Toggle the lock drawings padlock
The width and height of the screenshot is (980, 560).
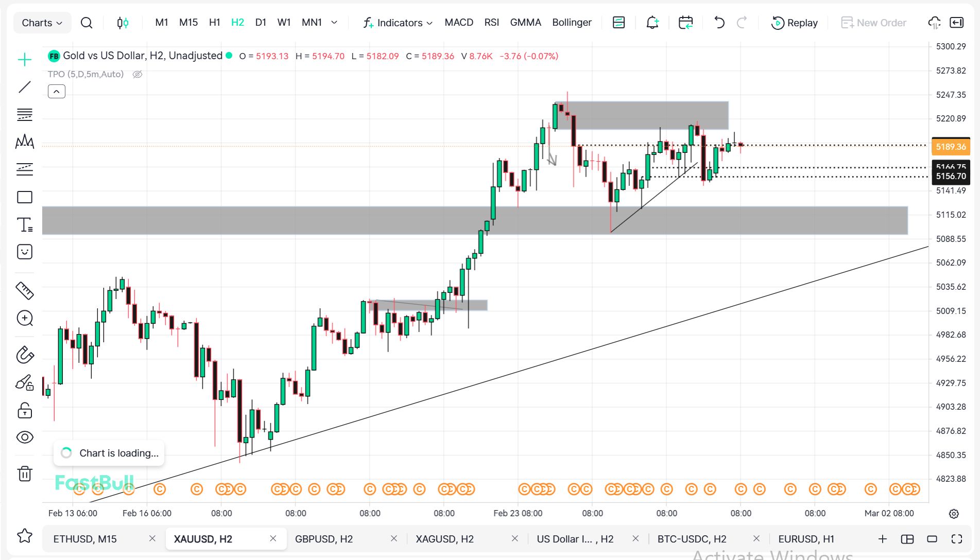coord(25,410)
